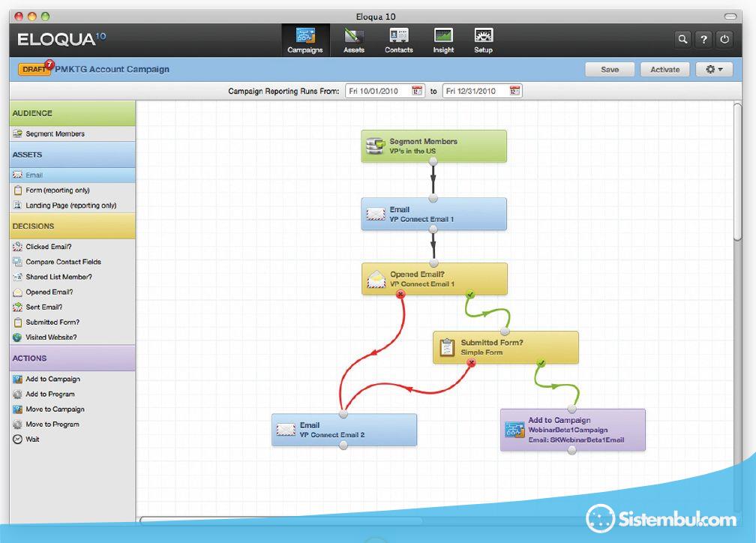Select the Add to Campaign canvas node
The width and height of the screenshot is (756, 543).
click(x=573, y=430)
